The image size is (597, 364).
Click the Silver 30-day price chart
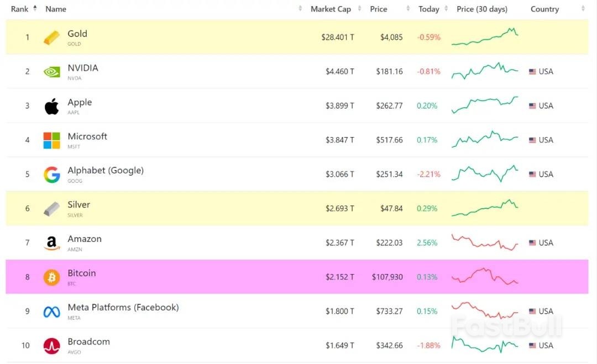(x=485, y=208)
